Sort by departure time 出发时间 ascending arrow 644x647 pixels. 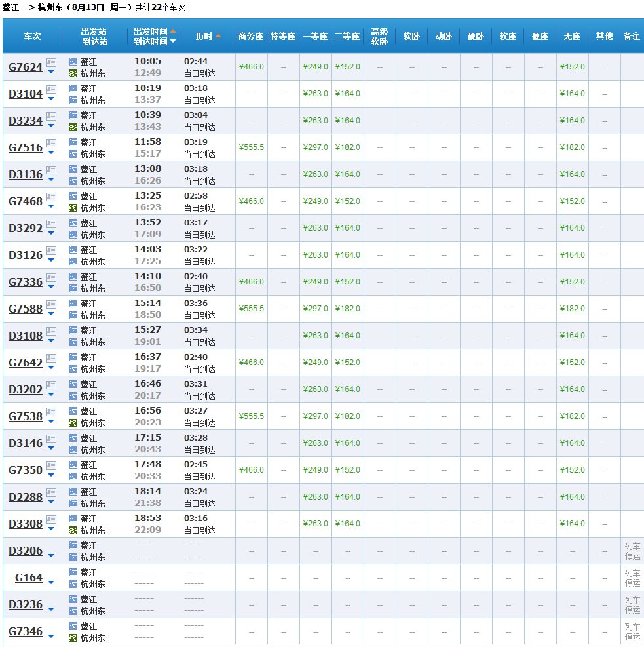(x=173, y=31)
